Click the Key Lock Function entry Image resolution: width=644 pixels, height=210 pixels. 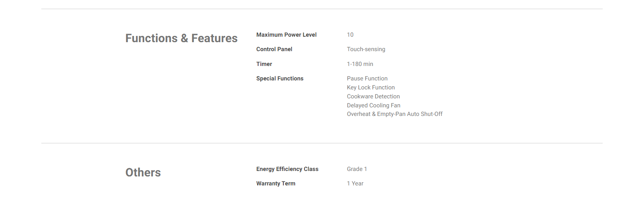point(371,87)
